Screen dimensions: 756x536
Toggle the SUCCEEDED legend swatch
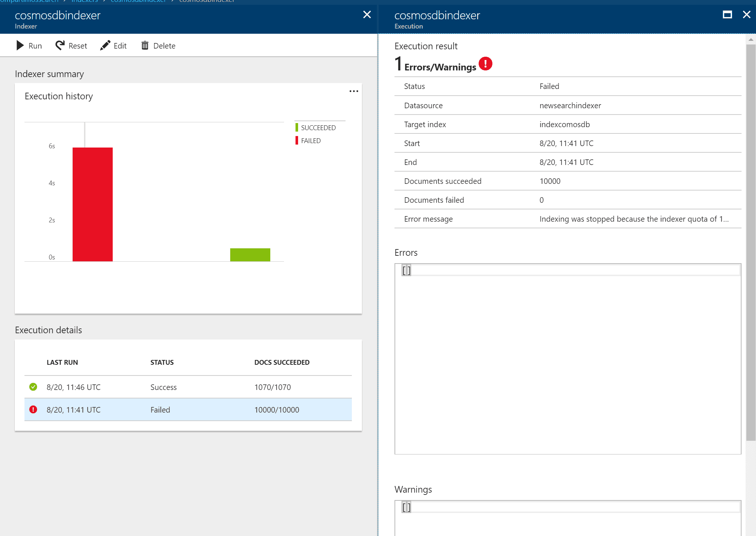(297, 128)
